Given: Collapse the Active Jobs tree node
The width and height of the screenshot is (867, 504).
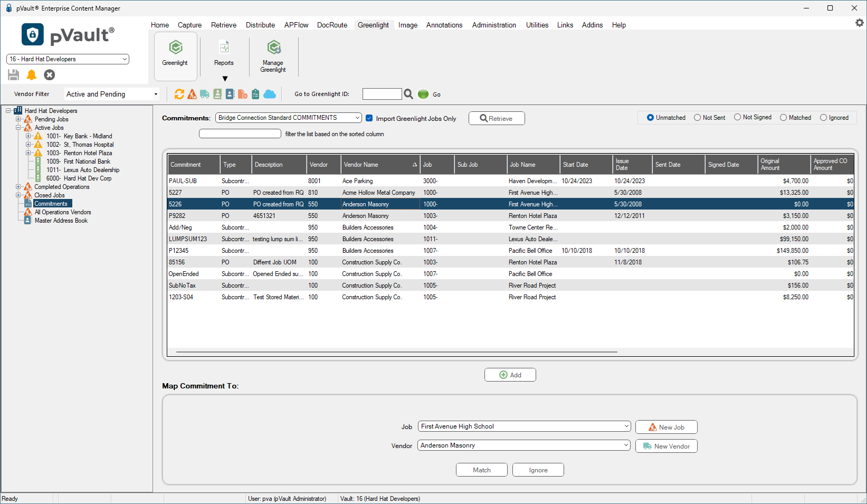Looking at the screenshot, I should [18, 128].
